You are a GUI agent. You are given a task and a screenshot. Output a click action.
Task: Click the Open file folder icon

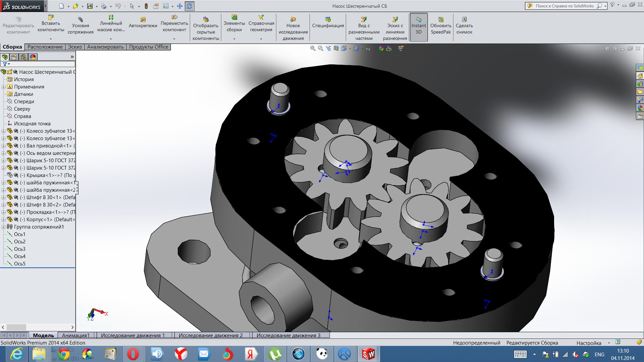[75, 6]
